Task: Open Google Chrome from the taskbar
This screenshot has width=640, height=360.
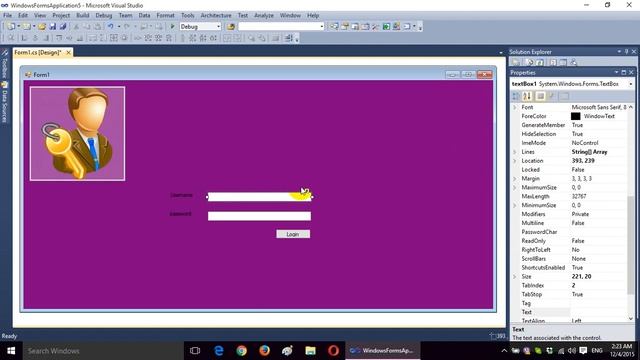Action: pos(242,351)
